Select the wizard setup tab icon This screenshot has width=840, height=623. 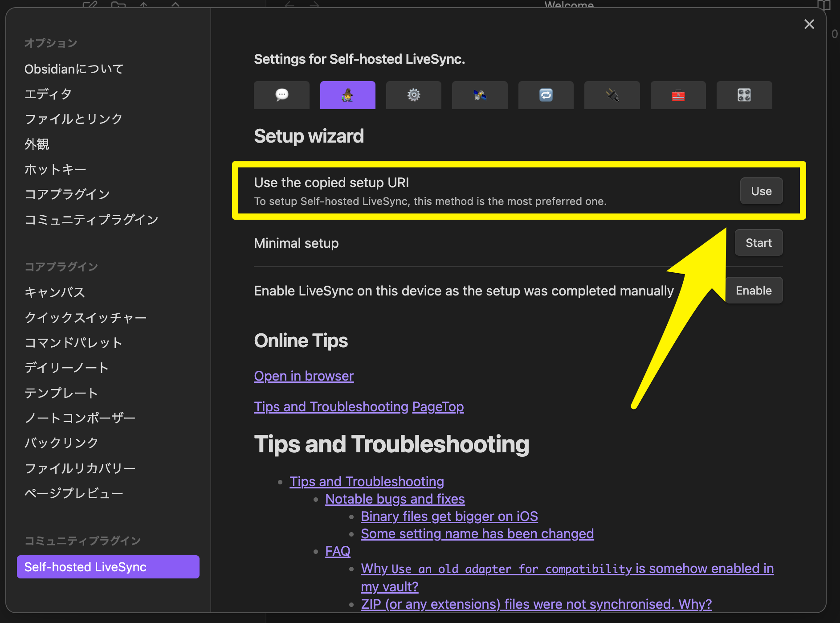(x=348, y=95)
